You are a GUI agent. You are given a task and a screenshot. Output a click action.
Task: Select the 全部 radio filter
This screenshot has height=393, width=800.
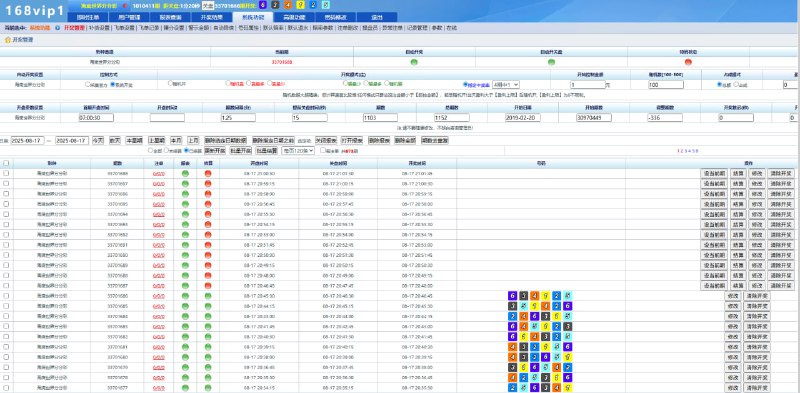[x=151, y=151]
